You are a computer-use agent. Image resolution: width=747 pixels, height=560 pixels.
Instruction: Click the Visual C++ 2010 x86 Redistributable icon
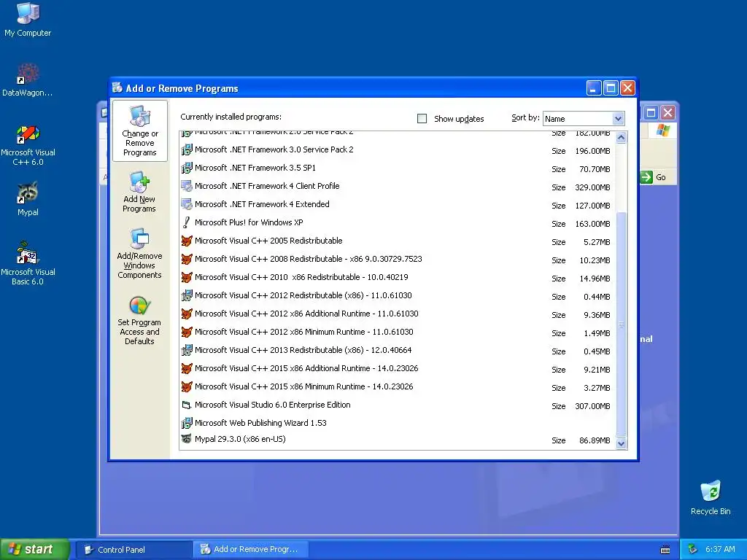click(x=187, y=277)
